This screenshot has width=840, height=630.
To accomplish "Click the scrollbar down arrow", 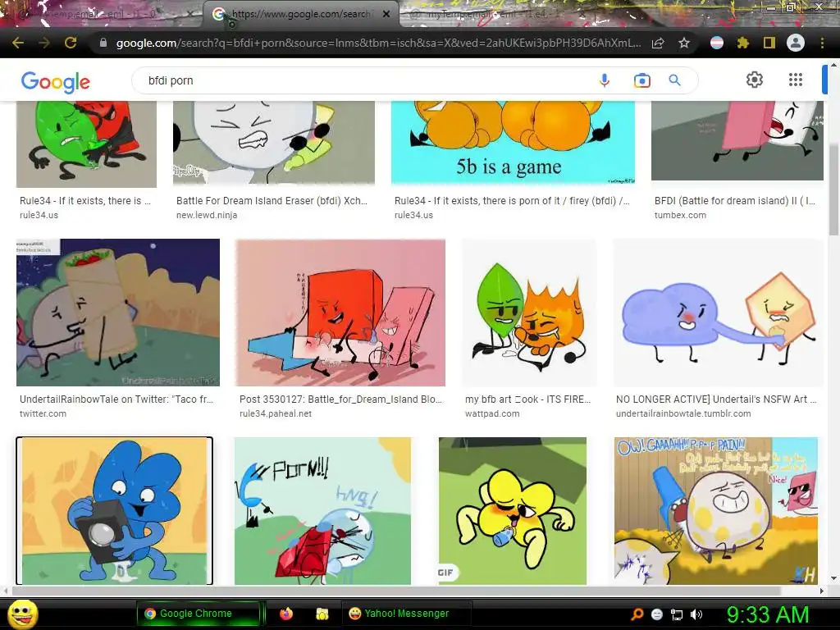I will (x=833, y=578).
